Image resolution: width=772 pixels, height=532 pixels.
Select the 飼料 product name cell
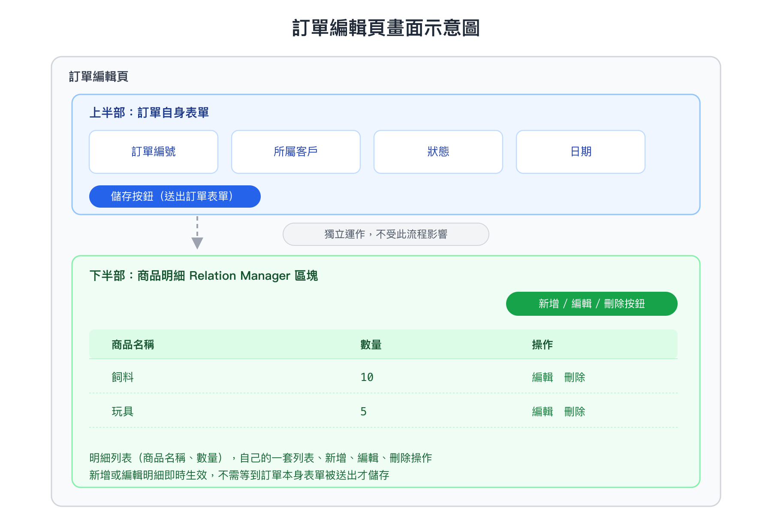click(x=123, y=377)
